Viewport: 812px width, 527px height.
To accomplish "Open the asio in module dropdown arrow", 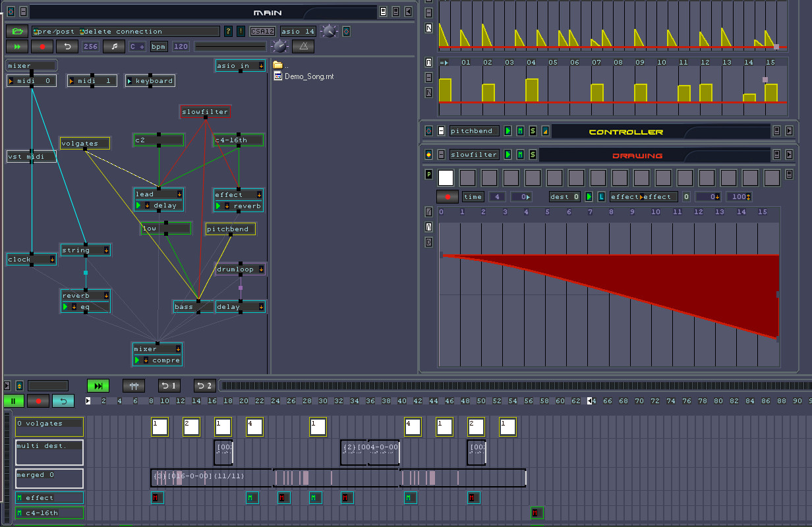I will click(261, 66).
